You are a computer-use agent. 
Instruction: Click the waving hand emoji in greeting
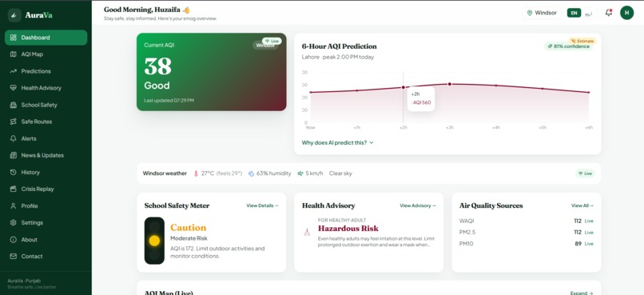pyautogui.click(x=186, y=10)
